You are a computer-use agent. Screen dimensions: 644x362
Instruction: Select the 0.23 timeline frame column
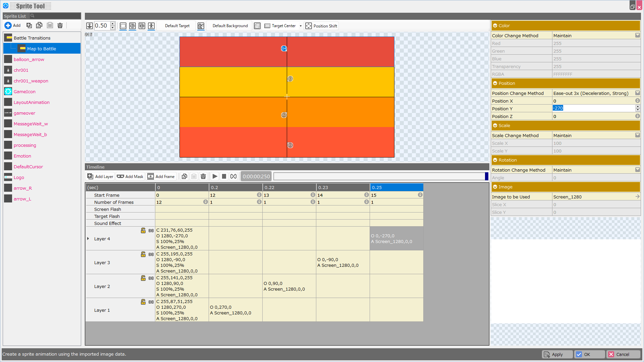342,187
